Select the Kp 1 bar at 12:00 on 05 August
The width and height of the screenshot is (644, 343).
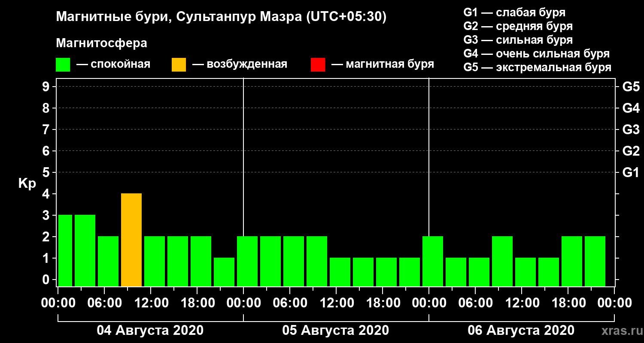click(340, 272)
